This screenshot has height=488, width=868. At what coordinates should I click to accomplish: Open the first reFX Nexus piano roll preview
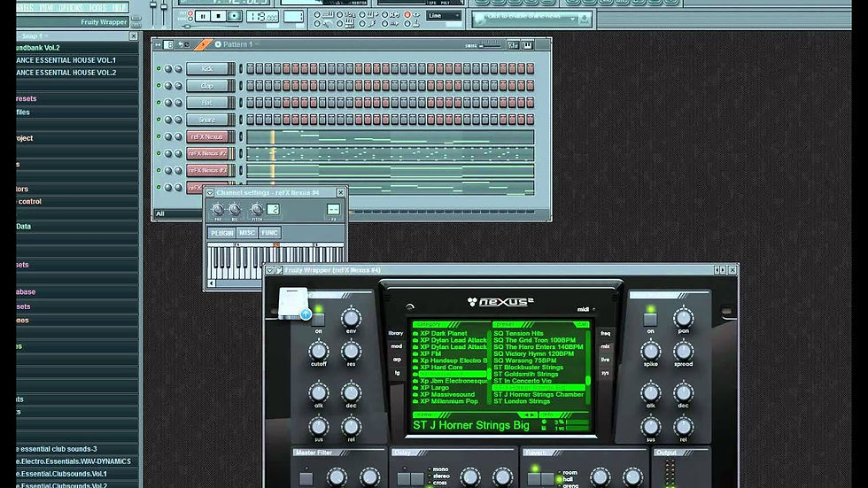[x=391, y=136]
